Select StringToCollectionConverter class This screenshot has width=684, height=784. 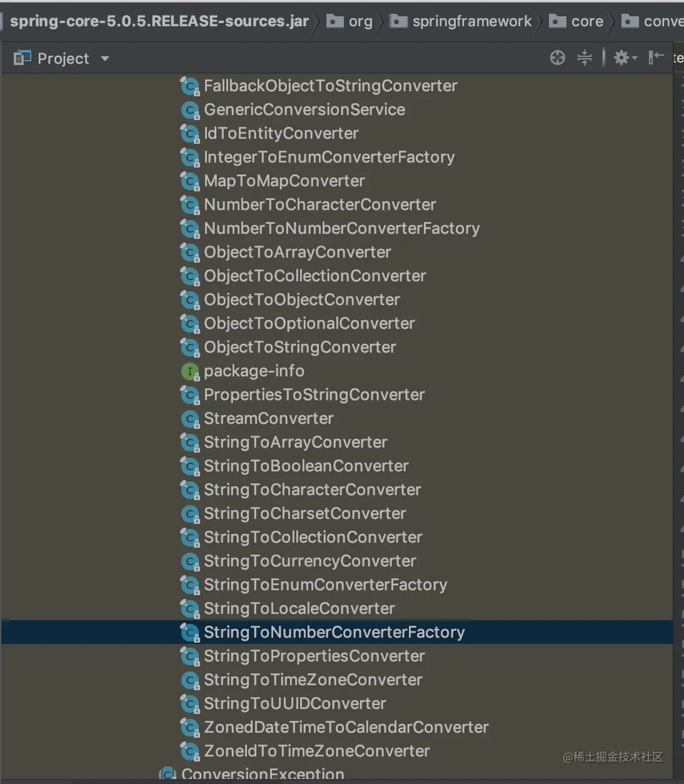click(313, 537)
